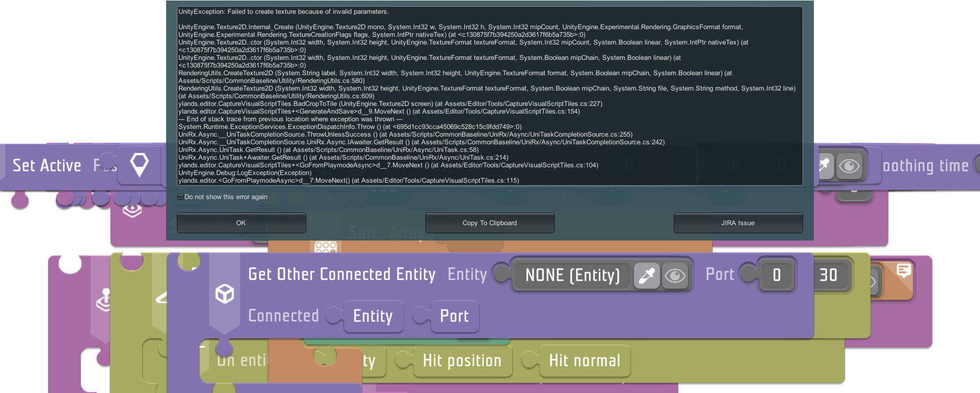Select the Connected Entity output puzzle piece

(373, 316)
